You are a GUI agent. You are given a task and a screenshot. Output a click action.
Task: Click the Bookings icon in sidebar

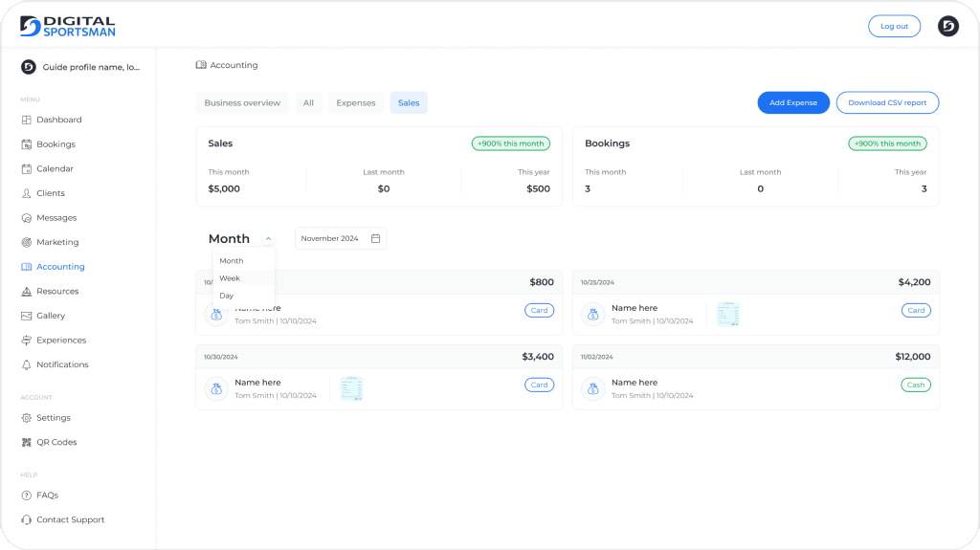click(x=26, y=144)
